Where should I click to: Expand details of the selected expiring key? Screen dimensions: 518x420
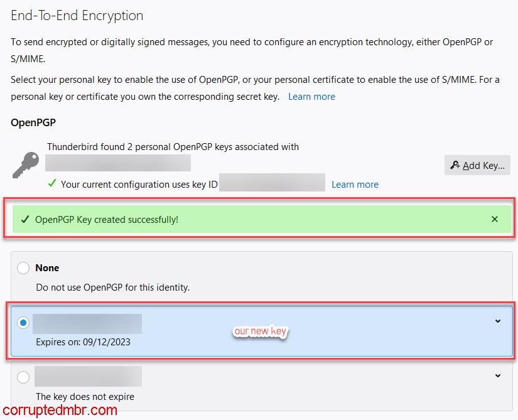(x=498, y=321)
